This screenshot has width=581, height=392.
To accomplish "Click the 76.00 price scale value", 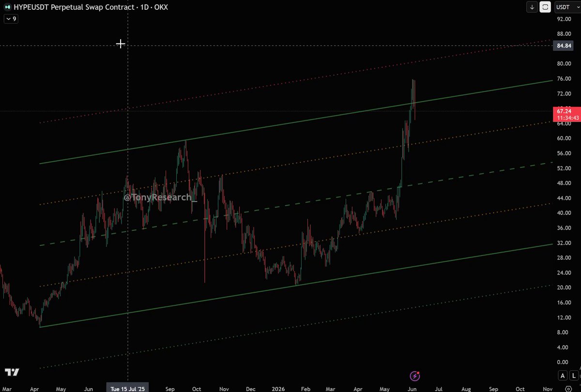I will coord(565,78).
